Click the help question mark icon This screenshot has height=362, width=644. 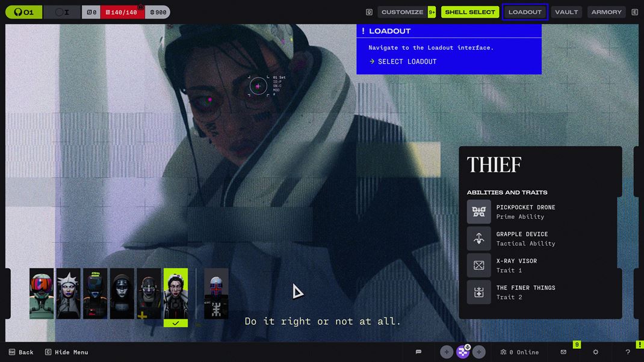coord(628,352)
